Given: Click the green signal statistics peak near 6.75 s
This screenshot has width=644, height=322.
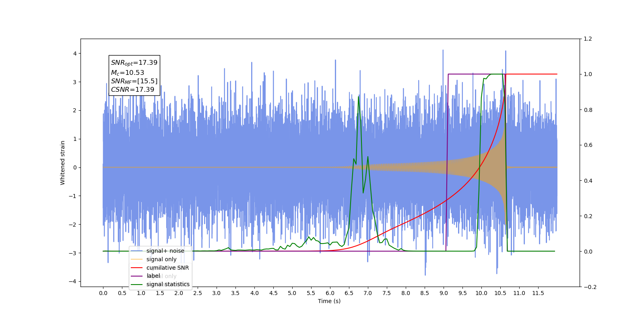Looking at the screenshot, I should [358, 97].
